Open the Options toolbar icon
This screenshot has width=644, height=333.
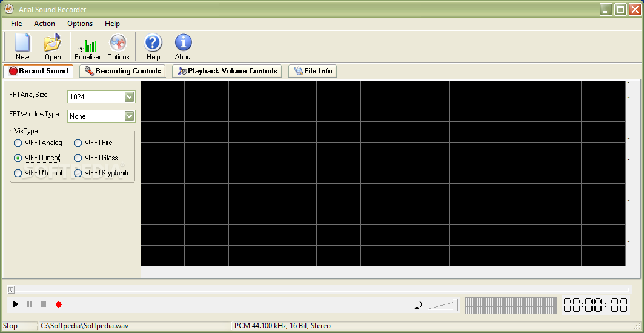click(118, 47)
